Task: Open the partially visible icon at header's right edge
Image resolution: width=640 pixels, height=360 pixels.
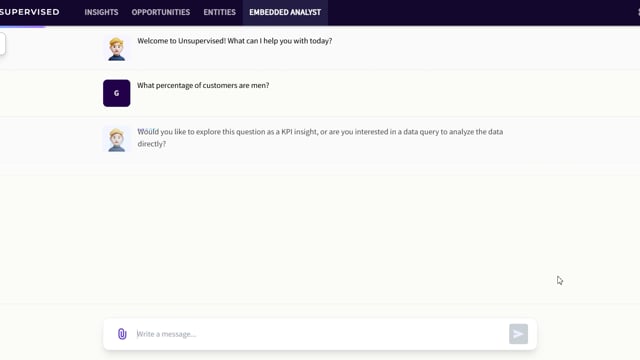Action: click(638, 12)
